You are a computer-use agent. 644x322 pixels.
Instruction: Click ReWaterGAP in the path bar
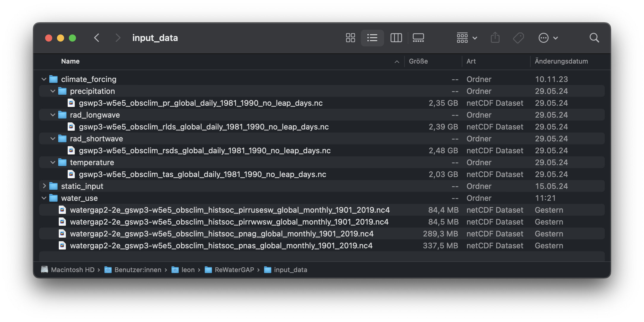point(234,270)
